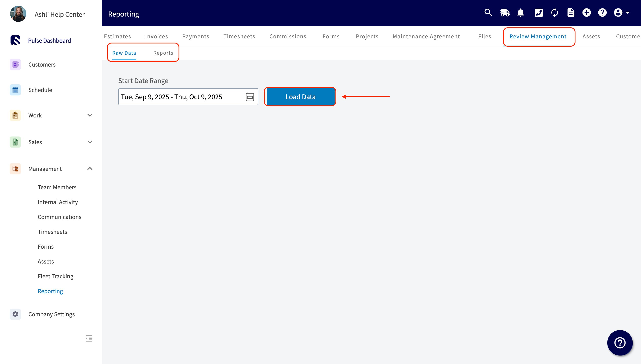This screenshot has height=364, width=641.
Task: Open the help question mark in header
Action: pyautogui.click(x=602, y=13)
